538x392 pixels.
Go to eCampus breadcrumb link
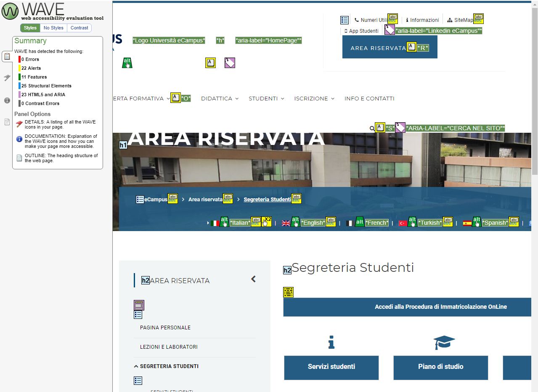(x=156, y=200)
